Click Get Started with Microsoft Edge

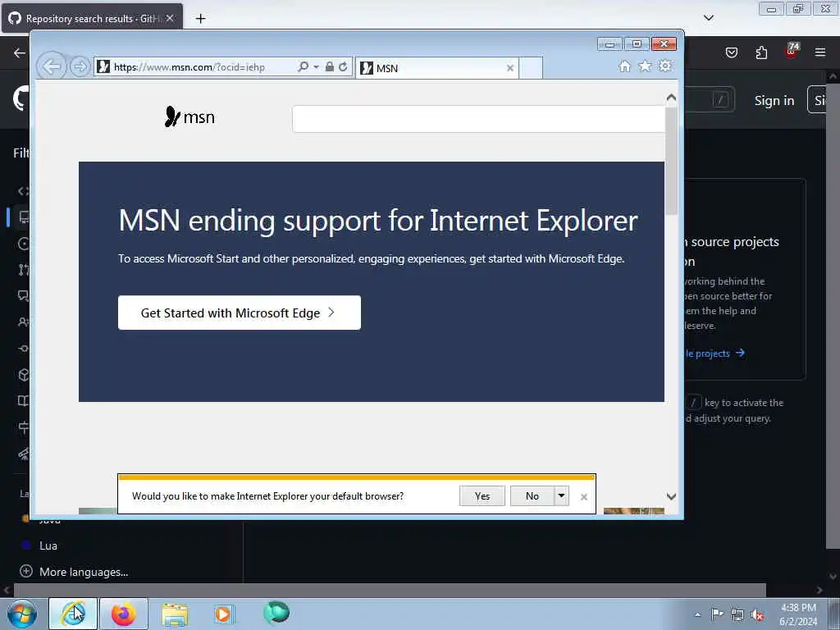pos(239,313)
